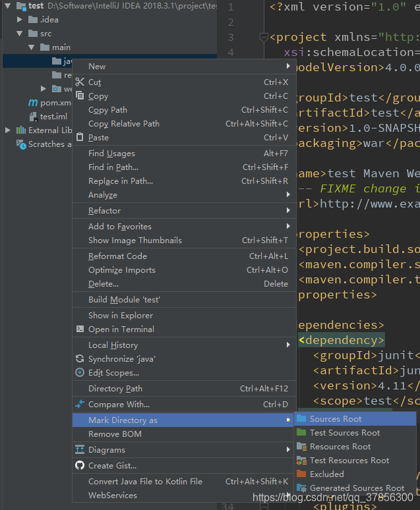Click the Compare With arrows icon

(80, 404)
